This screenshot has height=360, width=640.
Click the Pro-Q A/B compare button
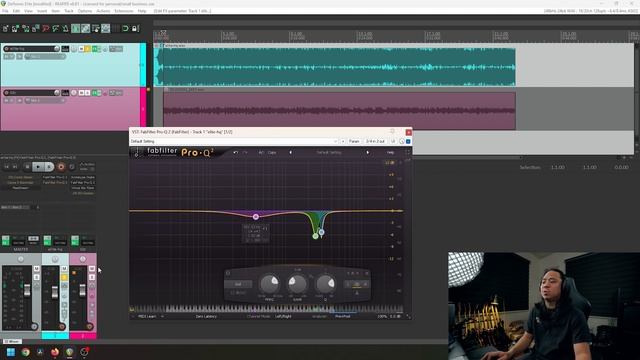tap(261, 152)
